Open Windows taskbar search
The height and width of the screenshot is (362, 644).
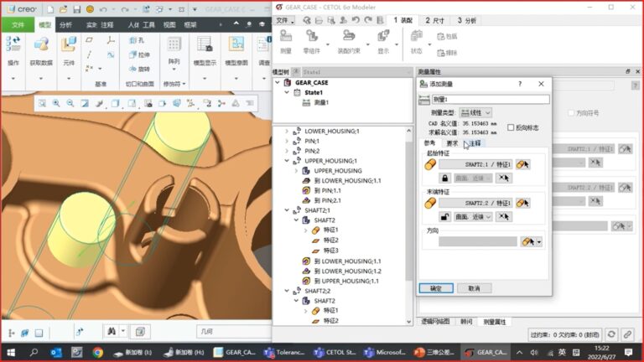click(34, 352)
